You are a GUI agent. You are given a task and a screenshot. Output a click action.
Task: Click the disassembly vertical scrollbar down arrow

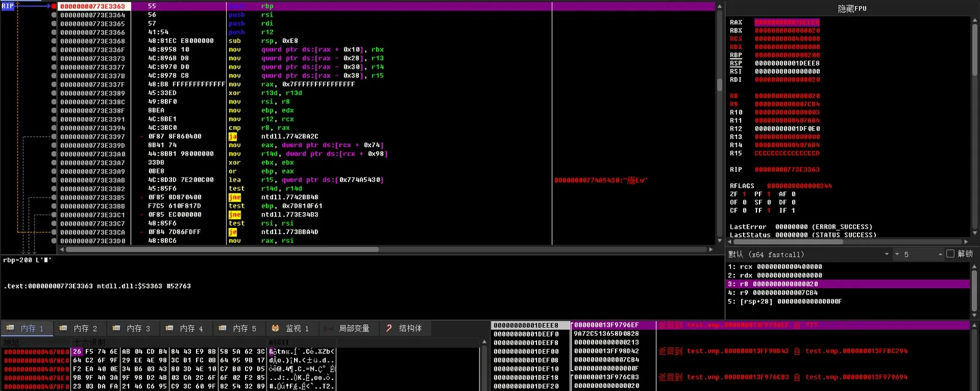tap(720, 241)
